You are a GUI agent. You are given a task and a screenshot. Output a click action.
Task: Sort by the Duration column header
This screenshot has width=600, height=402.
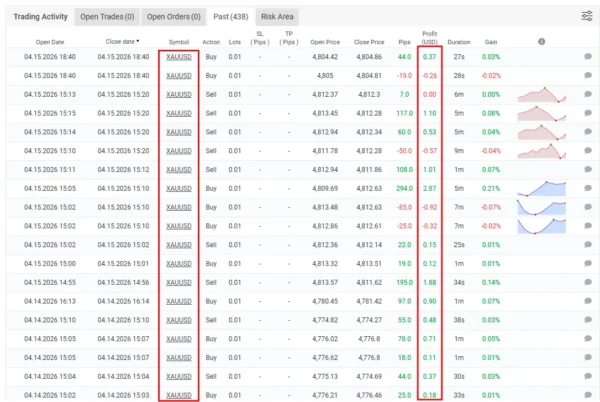[459, 42]
